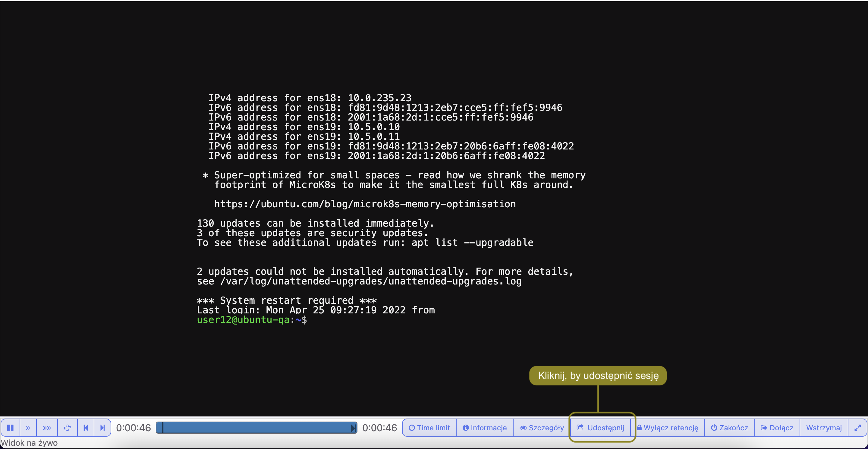End session with Zakończ
Image resolution: width=868 pixels, height=449 pixels.
(729, 427)
